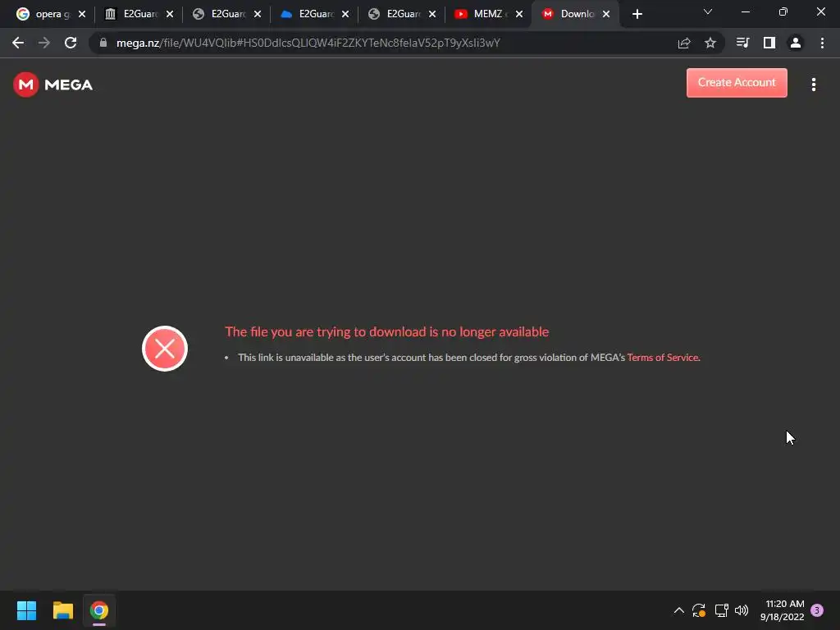Image resolution: width=840 pixels, height=630 pixels.
Task: Go back to the previous page
Action: point(18,43)
